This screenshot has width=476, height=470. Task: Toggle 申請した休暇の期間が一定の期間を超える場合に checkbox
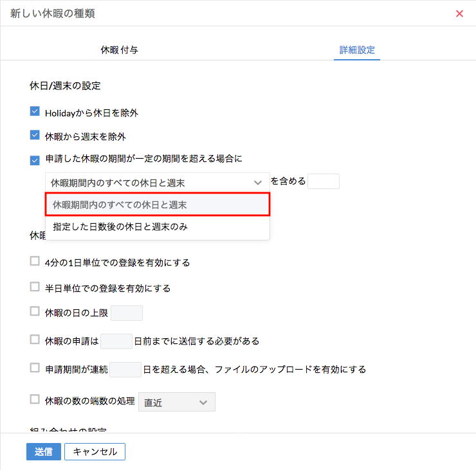[35, 160]
